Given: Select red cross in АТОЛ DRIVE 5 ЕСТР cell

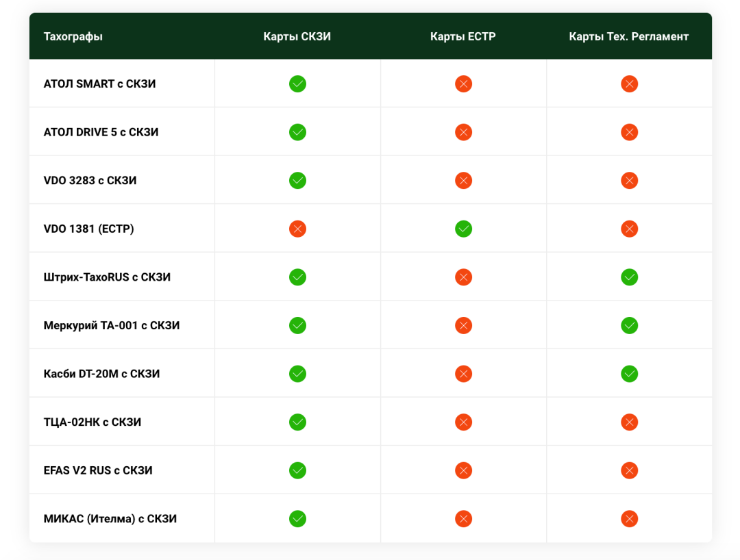Looking at the screenshot, I should [x=463, y=132].
